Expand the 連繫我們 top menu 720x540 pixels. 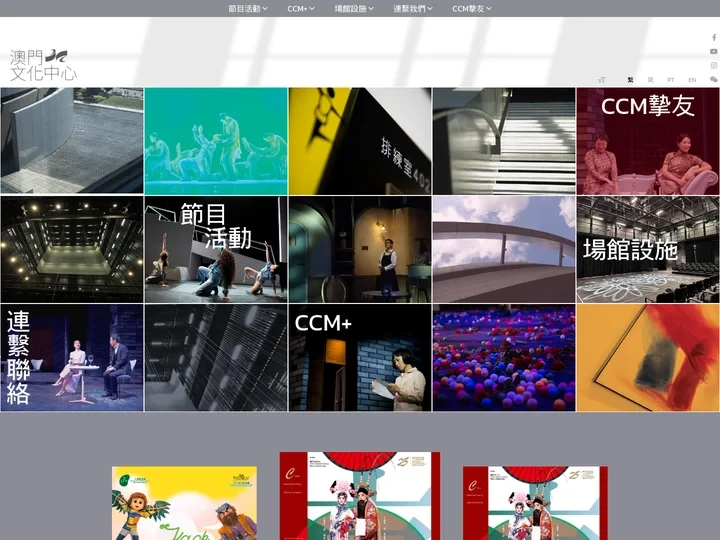[x=413, y=9]
